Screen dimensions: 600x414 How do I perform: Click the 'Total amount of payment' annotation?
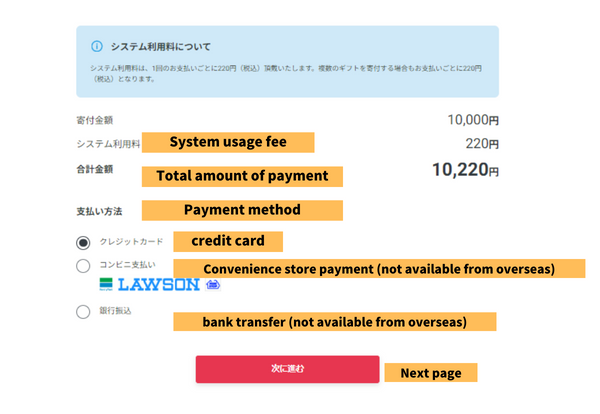pos(242,176)
